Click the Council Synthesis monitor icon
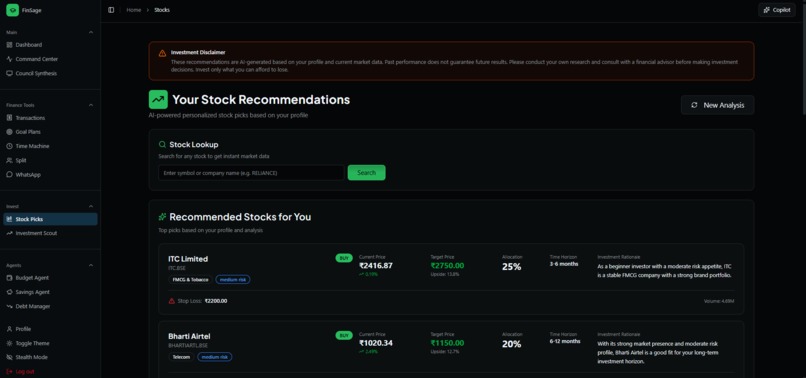The height and width of the screenshot is (378, 806). click(x=9, y=74)
